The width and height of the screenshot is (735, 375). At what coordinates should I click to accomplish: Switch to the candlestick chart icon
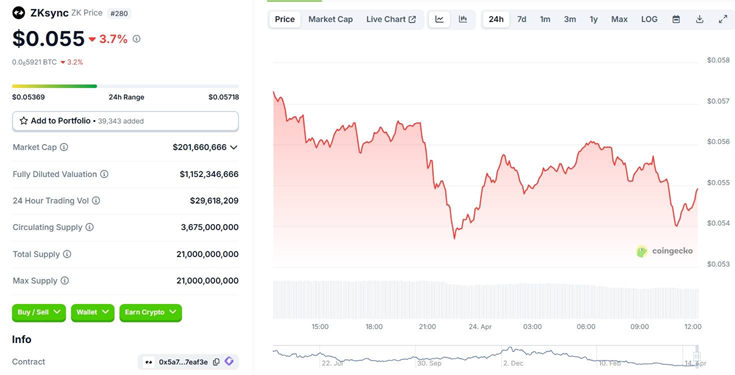(x=463, y=19)
